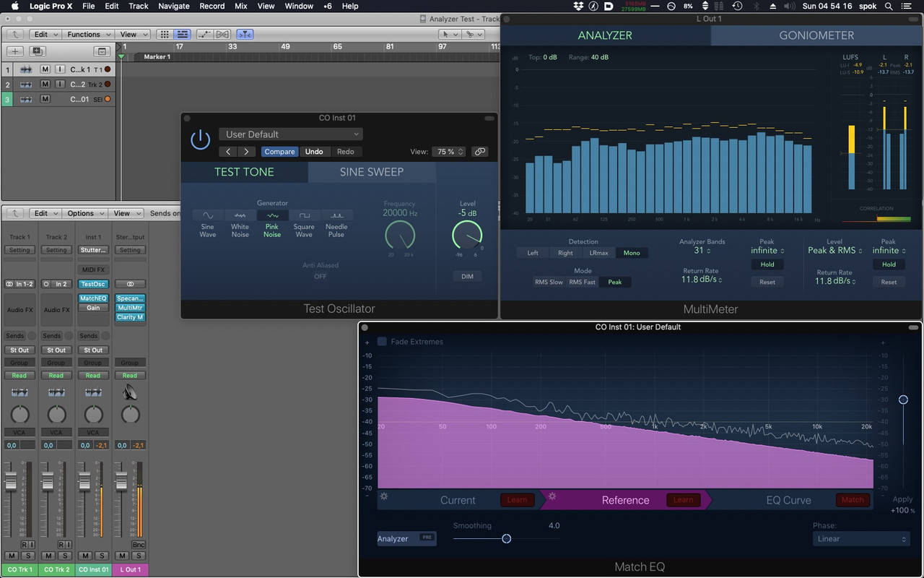Open the Navigate menu

tap(173, 6)
